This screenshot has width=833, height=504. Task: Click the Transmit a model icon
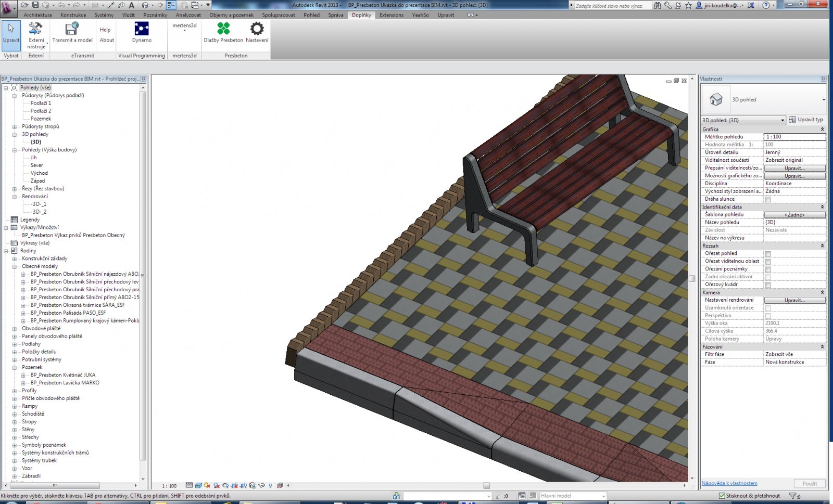pos(72,29)
